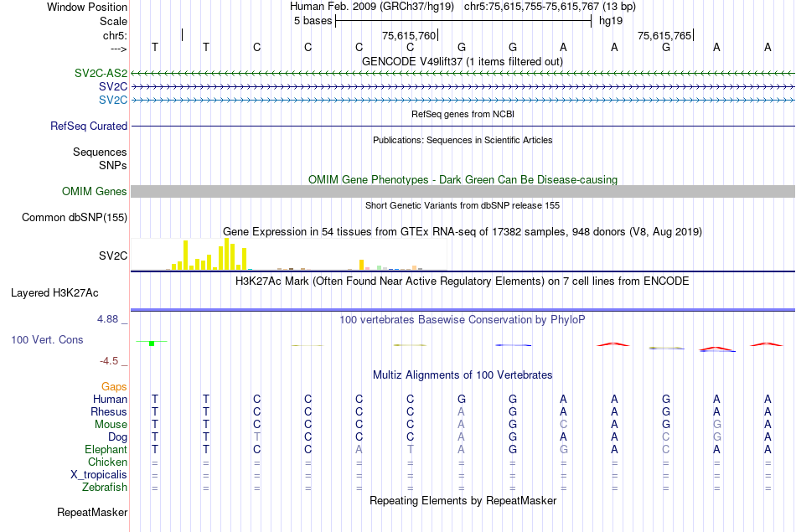The height and width of the screenshot is (532, 796).
Task: Click the Publications: Sequences in Scientific Articles title
Action: (463, 140)
